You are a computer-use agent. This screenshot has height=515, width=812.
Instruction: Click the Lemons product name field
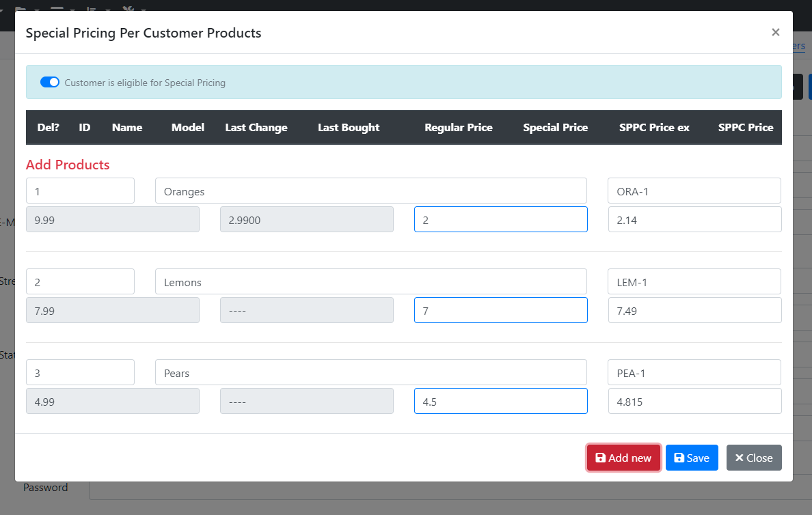click(370, 281)
